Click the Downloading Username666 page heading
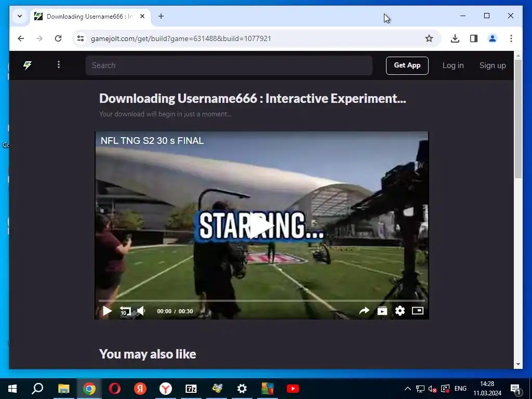The image size is (532, 399). click(252, 98)
